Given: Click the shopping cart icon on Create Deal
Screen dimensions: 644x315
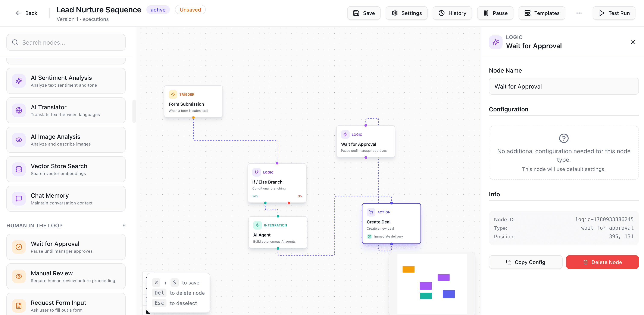Looking at the screenshot, I should (371, 212).
